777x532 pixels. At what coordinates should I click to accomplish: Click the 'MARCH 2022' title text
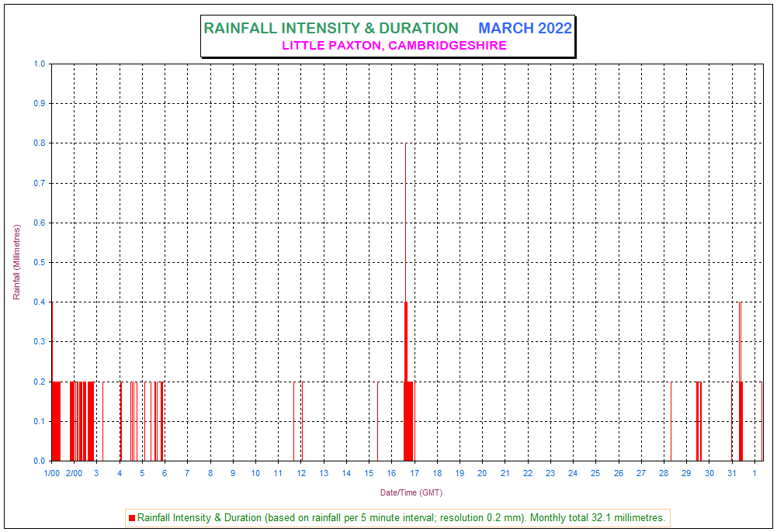click(525, 28)
